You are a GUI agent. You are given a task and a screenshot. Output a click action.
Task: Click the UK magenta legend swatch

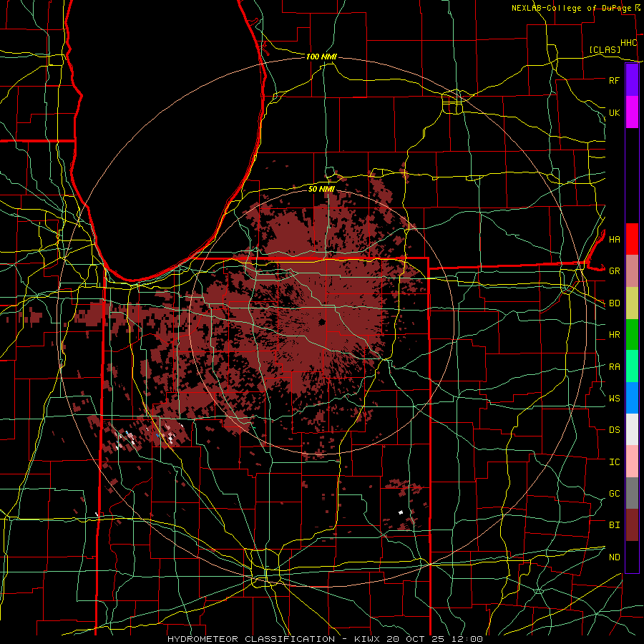632,112
